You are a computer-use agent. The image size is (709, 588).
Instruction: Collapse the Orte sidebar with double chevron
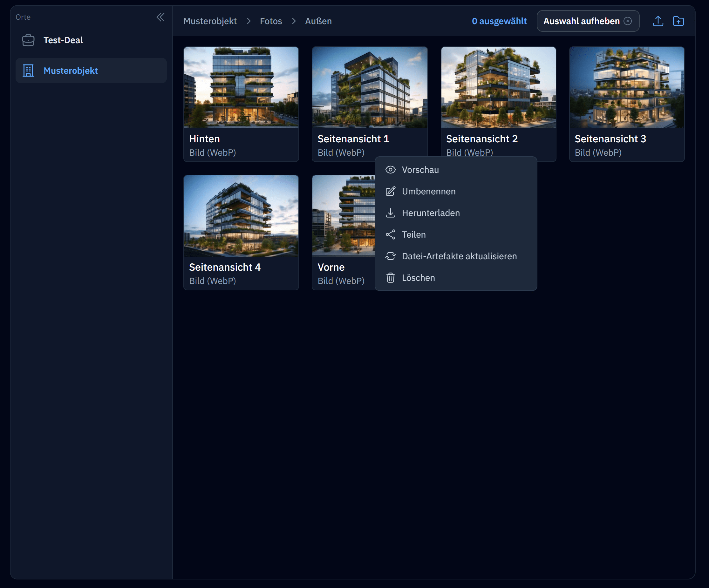160,17
